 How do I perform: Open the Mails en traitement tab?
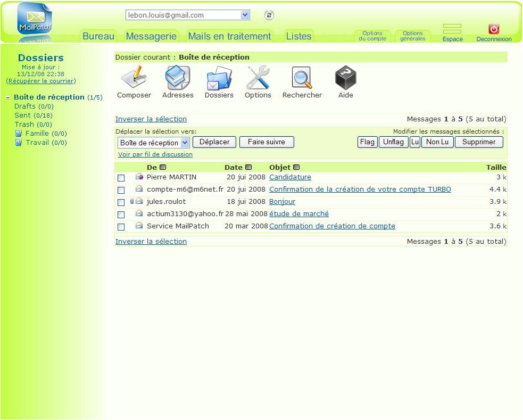tap(229, 36)
